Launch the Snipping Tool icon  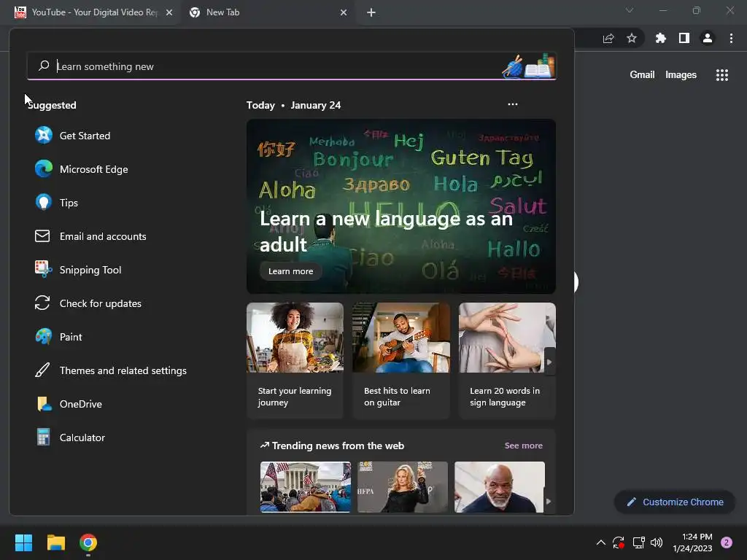(43, 270)
